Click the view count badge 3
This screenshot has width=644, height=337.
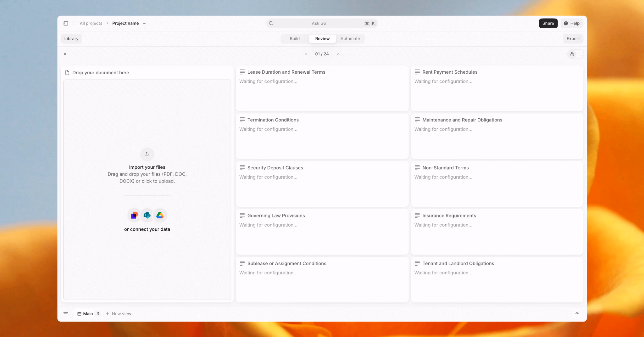tap(98, 314)
